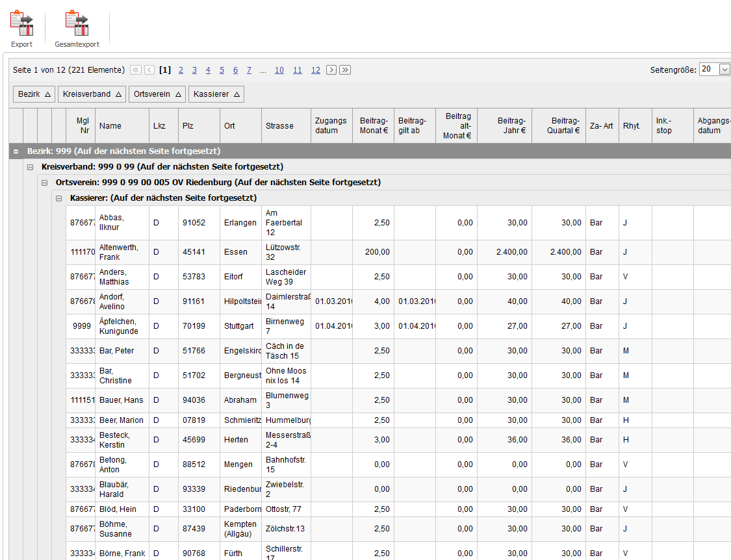Click the Za- Art column header

click(x=602, y=126)
